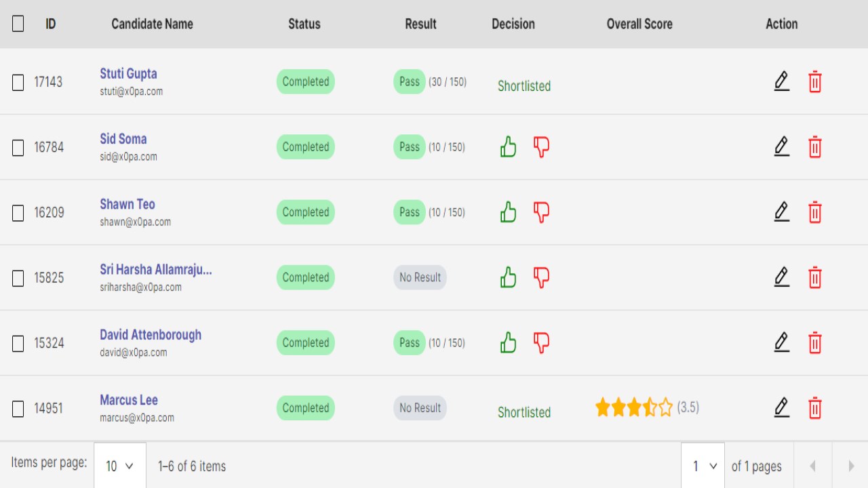The height and width of the screenshot is (488, 868).
Task: Give thumbs up to Shawn Teo
Action: [x=508, y=212]
